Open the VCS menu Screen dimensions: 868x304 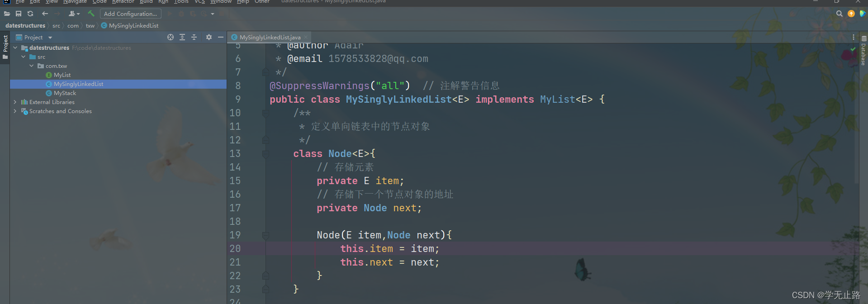[200, 2]
